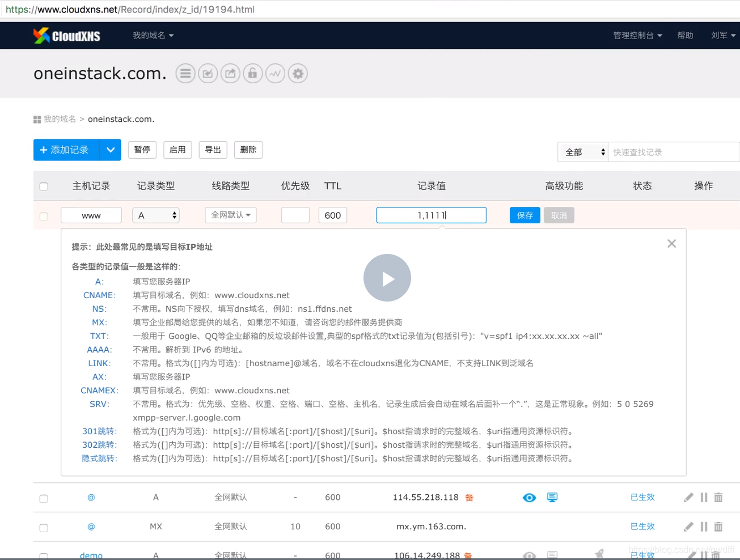Edit the @ A record with pencil icon

click(x=688, y=498)
